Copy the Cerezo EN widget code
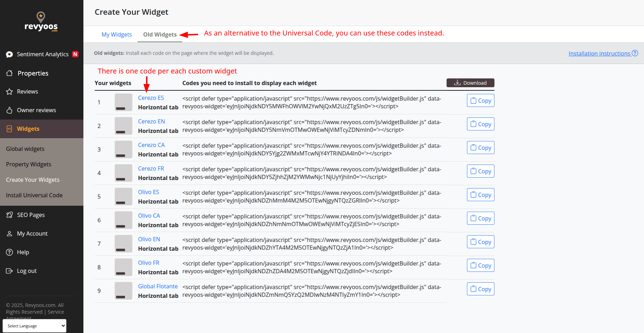This screenshot has height=333, width=644. click(480, 124)
